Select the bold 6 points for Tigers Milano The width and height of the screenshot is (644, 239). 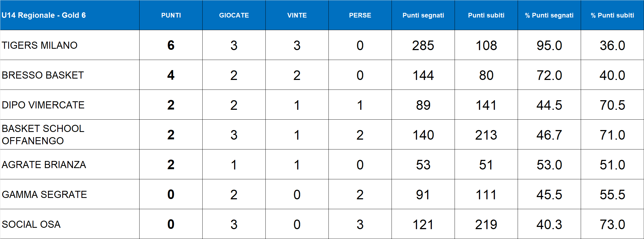171,45
